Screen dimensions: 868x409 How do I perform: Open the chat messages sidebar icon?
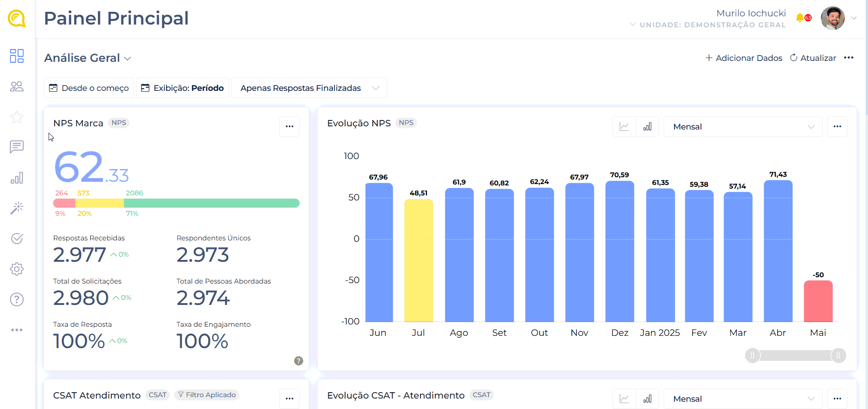tap(17, 147)
